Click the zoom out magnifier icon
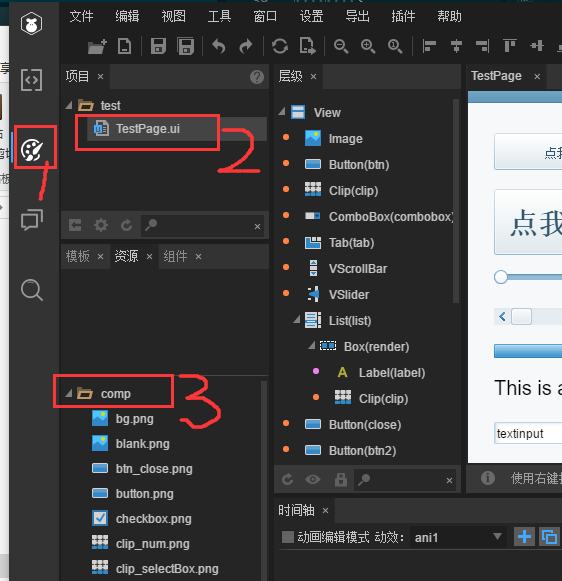 point(341,47)
